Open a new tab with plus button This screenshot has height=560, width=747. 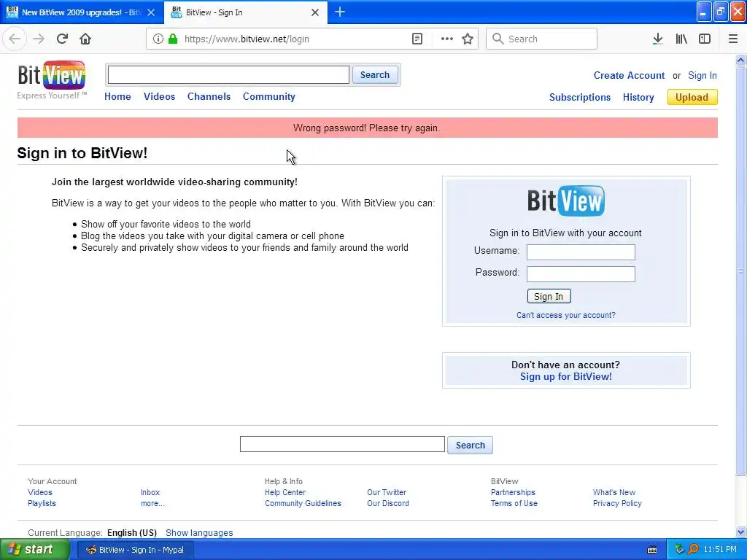340,12
